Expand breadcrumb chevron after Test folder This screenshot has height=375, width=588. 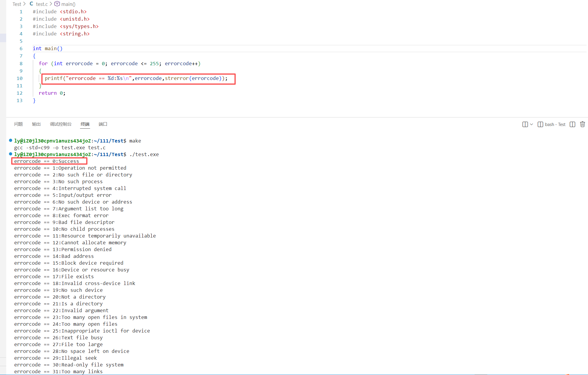25,4
